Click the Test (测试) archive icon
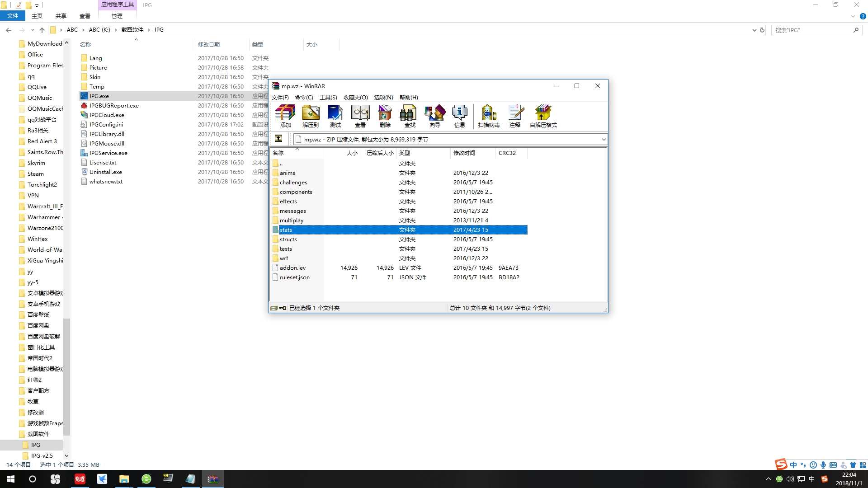 [x=335, y=116]
